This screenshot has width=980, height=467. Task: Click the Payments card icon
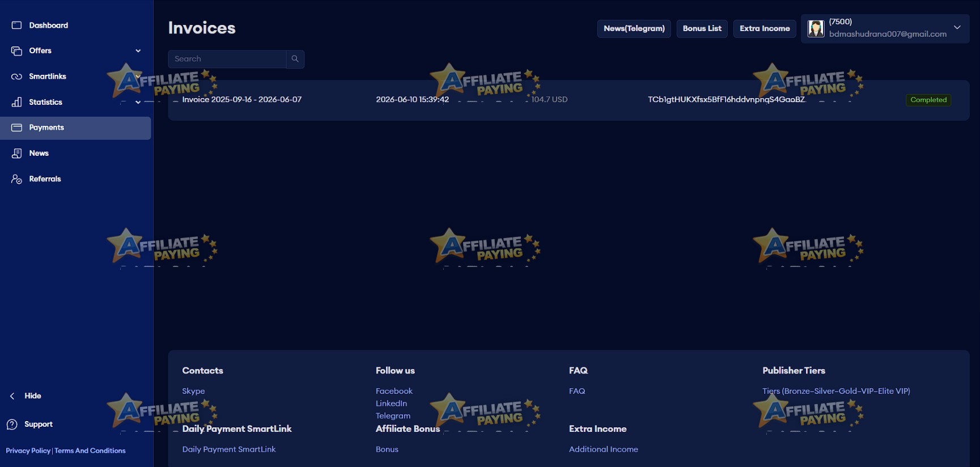point(16,128)
